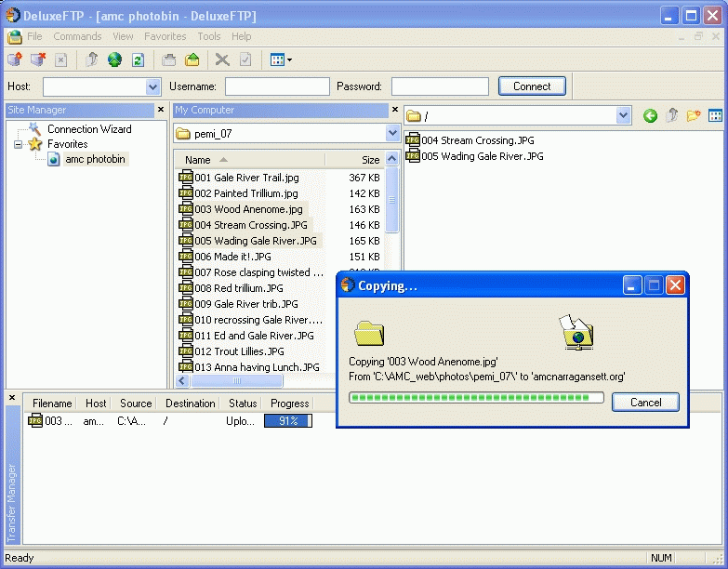Screen dimensions: 728x569
Task: Click the new connection toolbar icon
Action: (x=15, y=60)
